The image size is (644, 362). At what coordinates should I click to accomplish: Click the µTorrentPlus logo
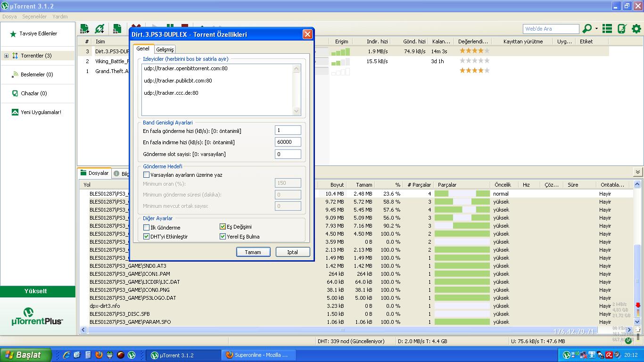[x=37, y=316]
